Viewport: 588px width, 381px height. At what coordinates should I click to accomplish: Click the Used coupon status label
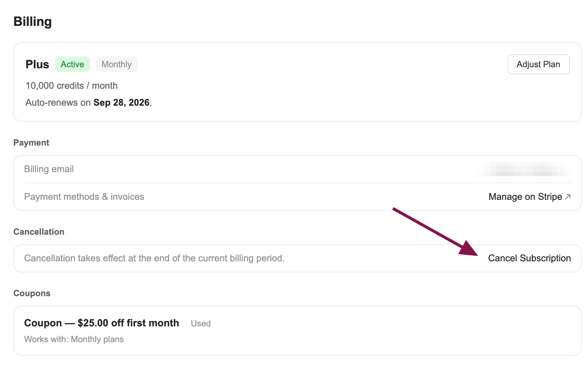point(201,323)
